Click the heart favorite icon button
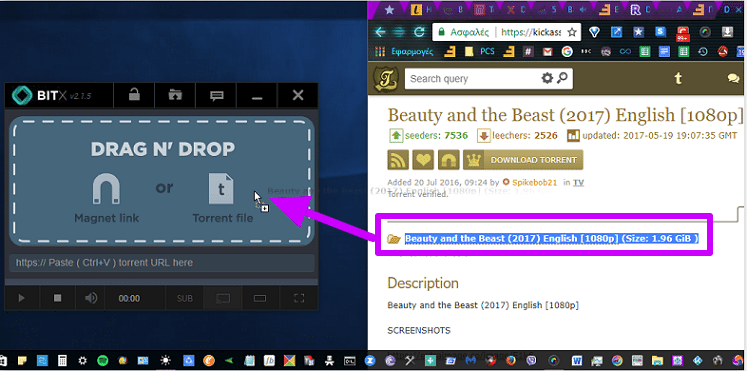 (x=423, y=160)
